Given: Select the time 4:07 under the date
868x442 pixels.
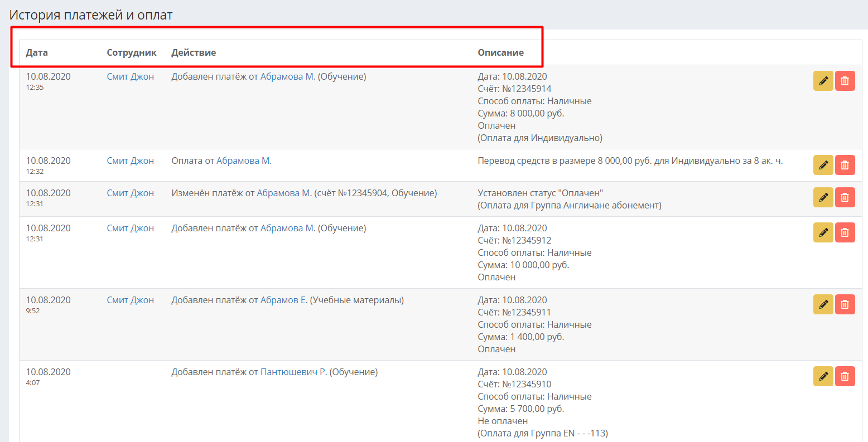Looking at the screenshot, I should (x=33, y=383).
